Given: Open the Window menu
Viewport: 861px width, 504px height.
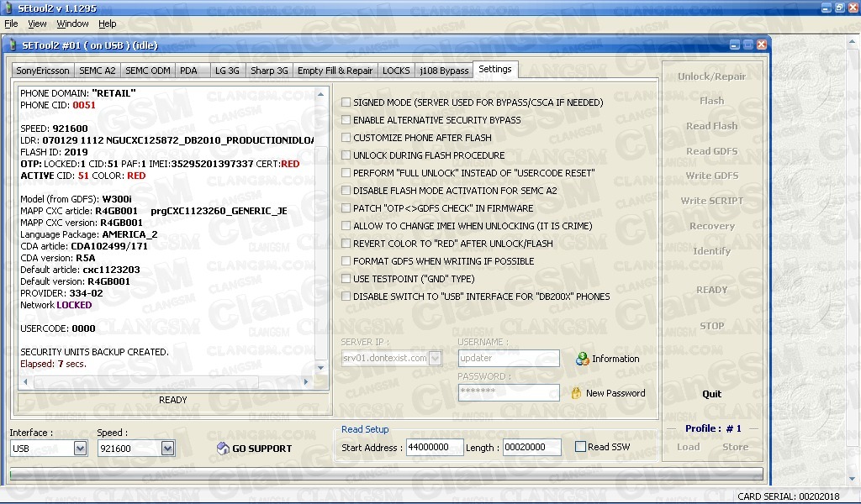Looking at the screenshot, I should pyautogui.click(x=72, y=24).
